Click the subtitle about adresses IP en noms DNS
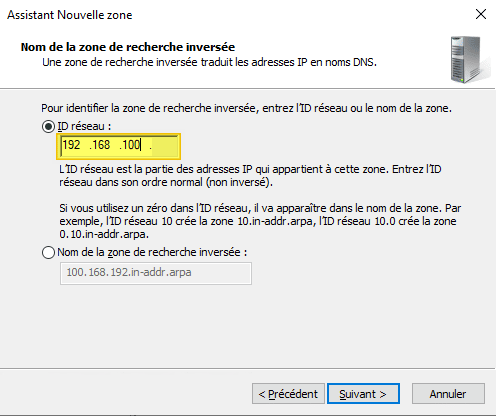496x416 pixels. pos(209,62)
